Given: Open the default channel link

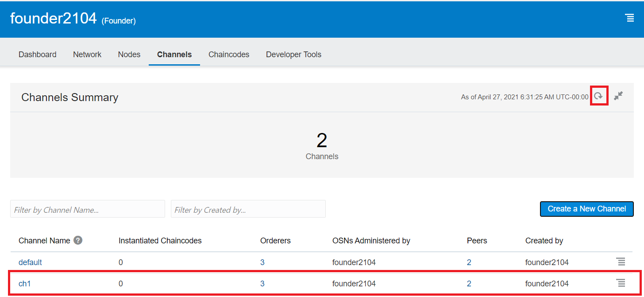Looking at the screenshot, I should [30, 262].
